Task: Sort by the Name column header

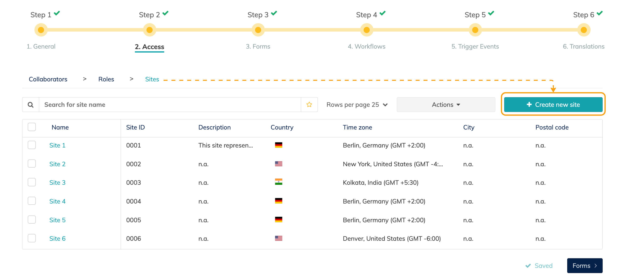Action: click(60, 127)
